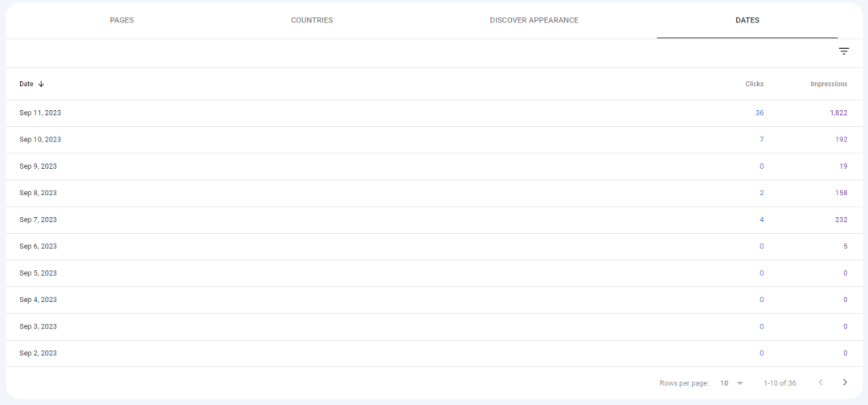The image size is (868, 405).
Task: Click the Rows per page label
Action: pyautogui.click(x=684, y=382)
